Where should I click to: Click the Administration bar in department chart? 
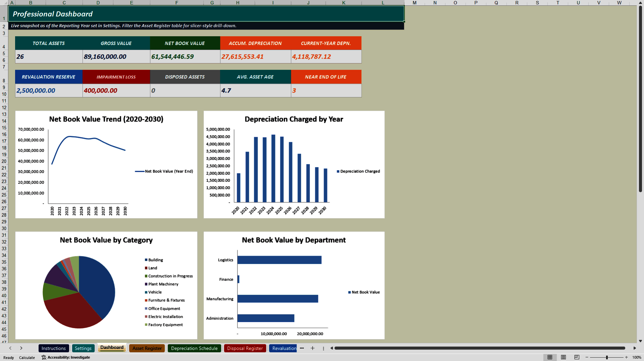tap(266, 318)
